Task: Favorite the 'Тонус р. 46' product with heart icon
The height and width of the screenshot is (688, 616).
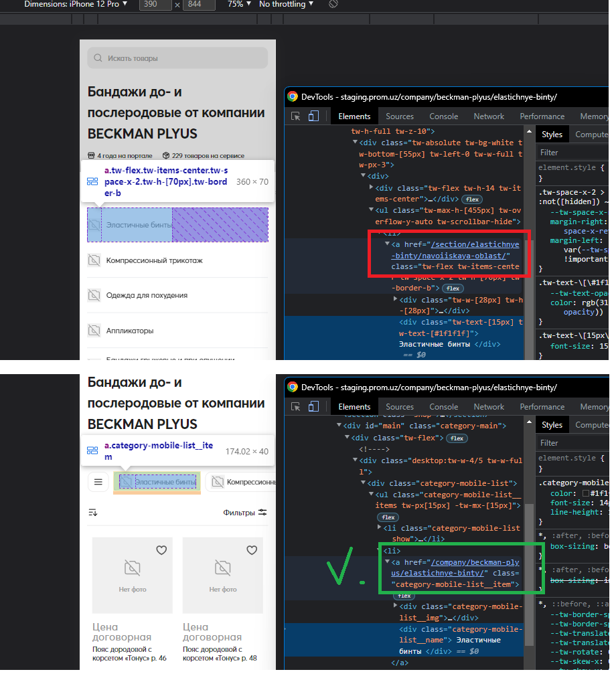Action: 161,549
